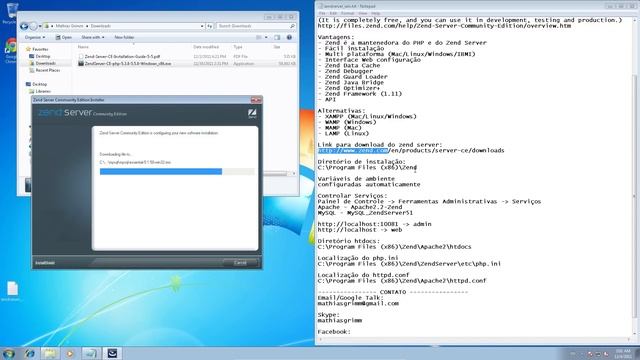
Task: Open the Organize menu in Explorer
Action: pos(35,37)
